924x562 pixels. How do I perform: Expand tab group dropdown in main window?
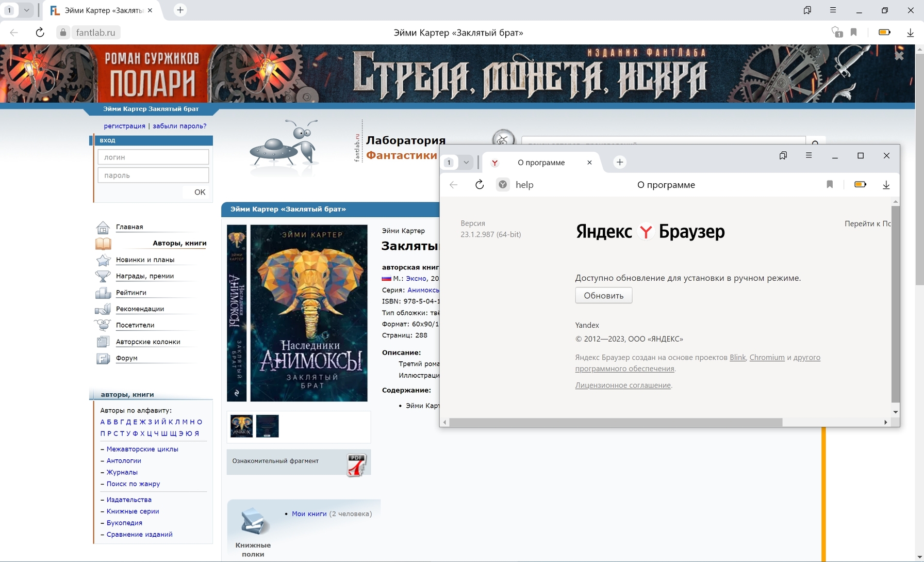[x=26, y=10]
